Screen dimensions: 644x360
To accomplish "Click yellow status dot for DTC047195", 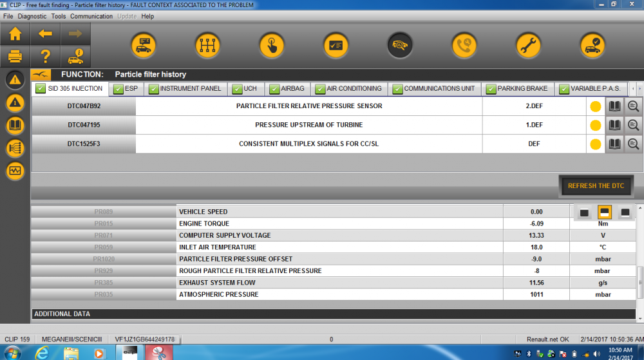I will (595, 125).
